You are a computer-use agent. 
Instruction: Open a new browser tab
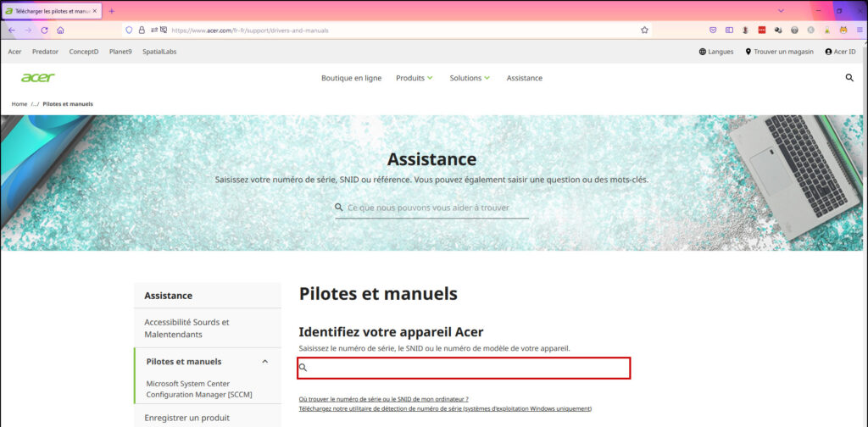point(111,11)
